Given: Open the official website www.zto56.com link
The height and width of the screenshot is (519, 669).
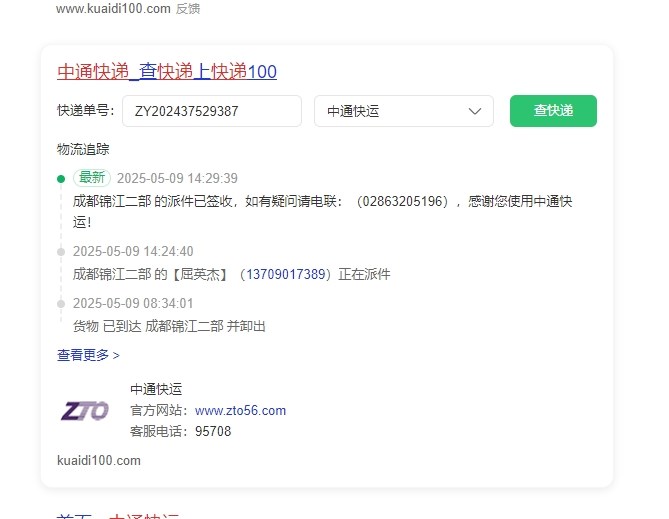Looking at the screenshot, I should coord(240,411).
